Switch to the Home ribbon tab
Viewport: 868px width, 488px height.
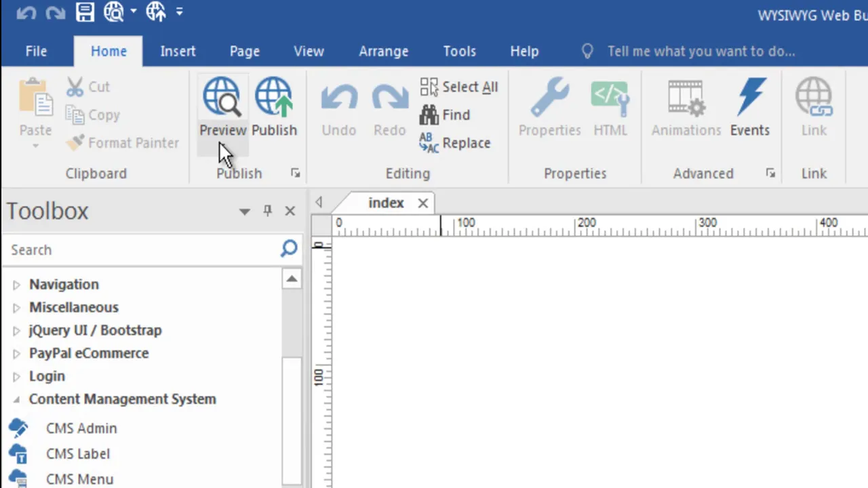108,52
